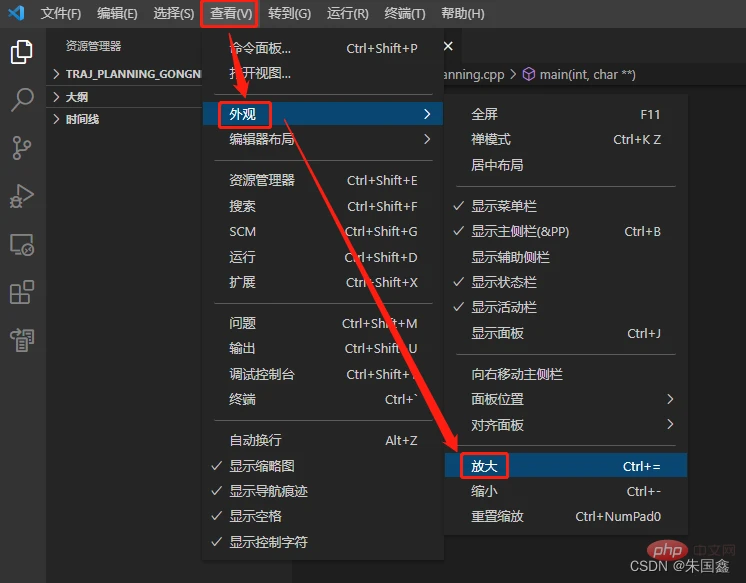Image resolution: width=746 pixels, height=583 pixels.
Task: Open 扩展 from view menu
Action: click(323, 282)
